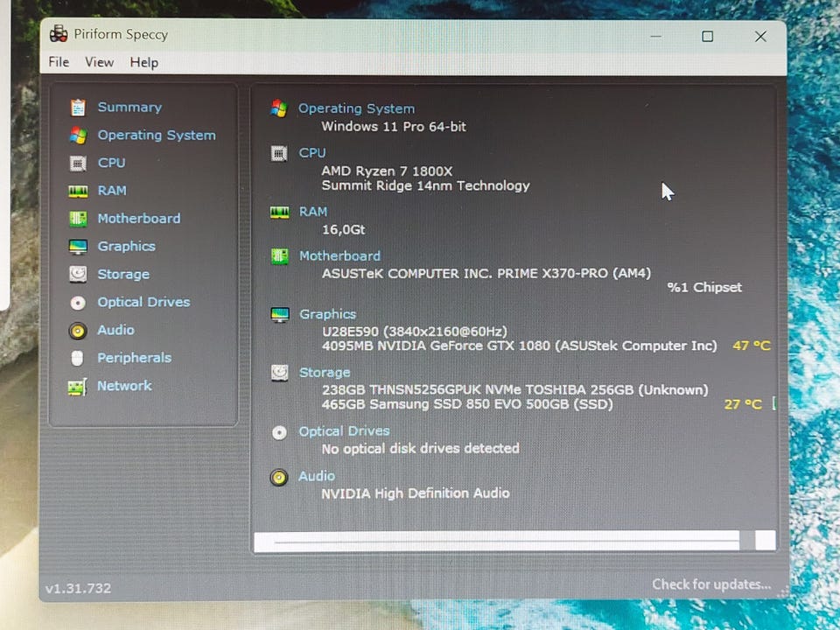Click the Peripherals mouse icon in sidebar
This screenshot has height=630, width=840.
pyautogui.click(x=77, y=358)
